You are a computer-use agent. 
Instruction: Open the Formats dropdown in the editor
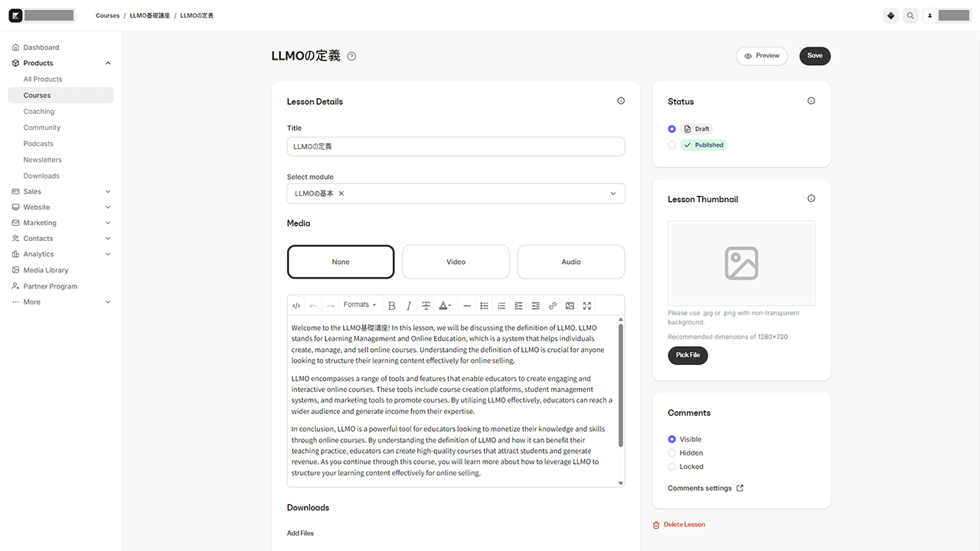(x=360, y=305)
